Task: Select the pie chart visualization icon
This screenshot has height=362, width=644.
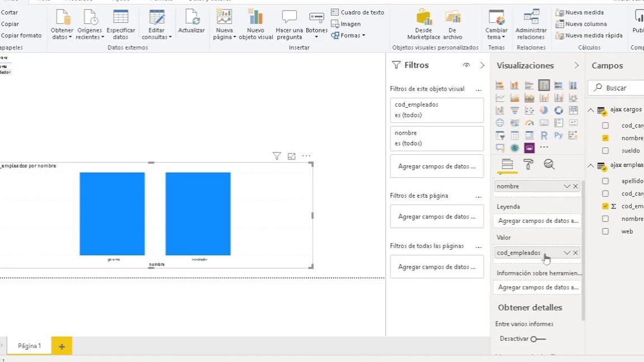Action: pos(544,110)
